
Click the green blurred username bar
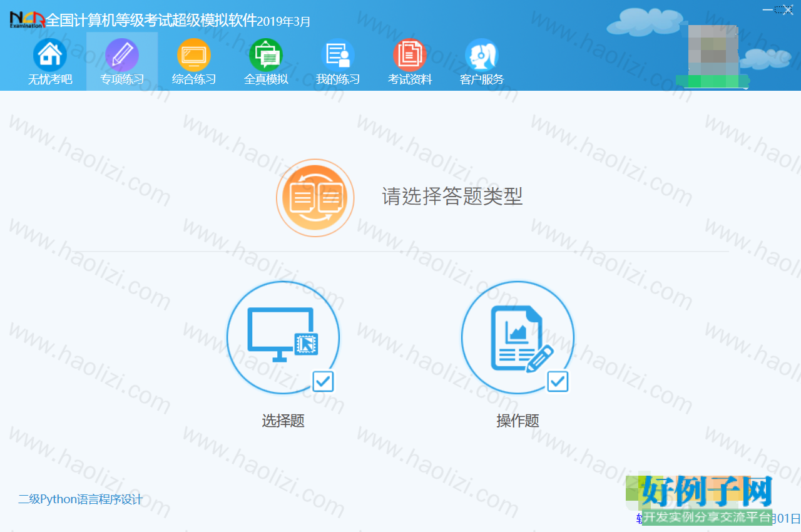click(713, 81)
